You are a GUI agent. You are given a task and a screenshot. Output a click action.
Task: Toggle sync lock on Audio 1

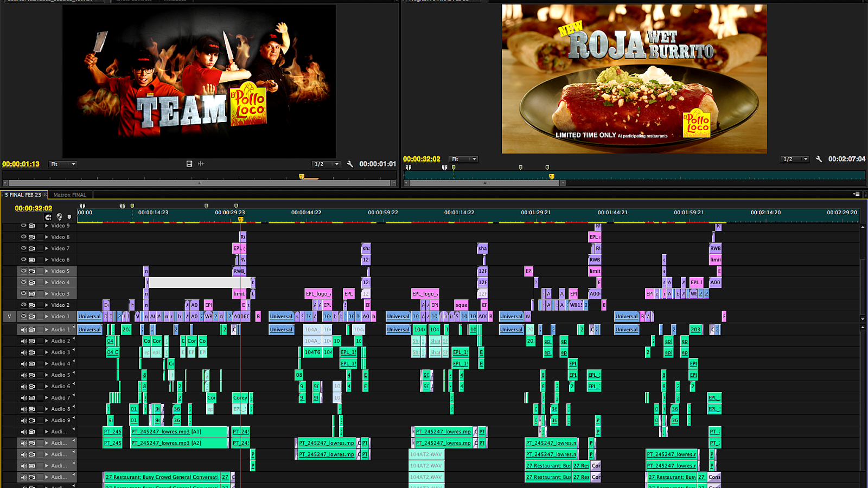32,330
